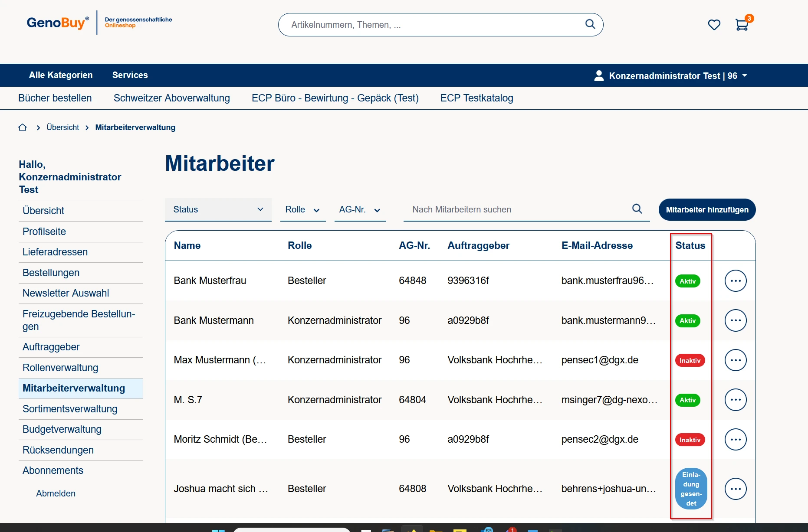Open the wishlist heart icon

714,25
